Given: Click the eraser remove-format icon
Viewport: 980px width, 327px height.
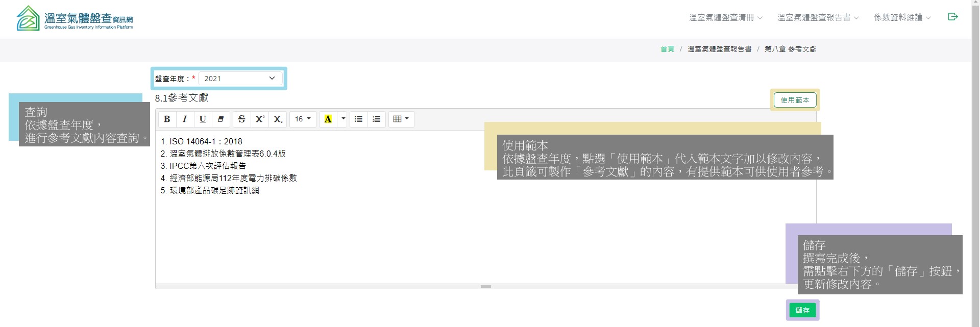Looking at the screenshot, I should pos(220,119).
